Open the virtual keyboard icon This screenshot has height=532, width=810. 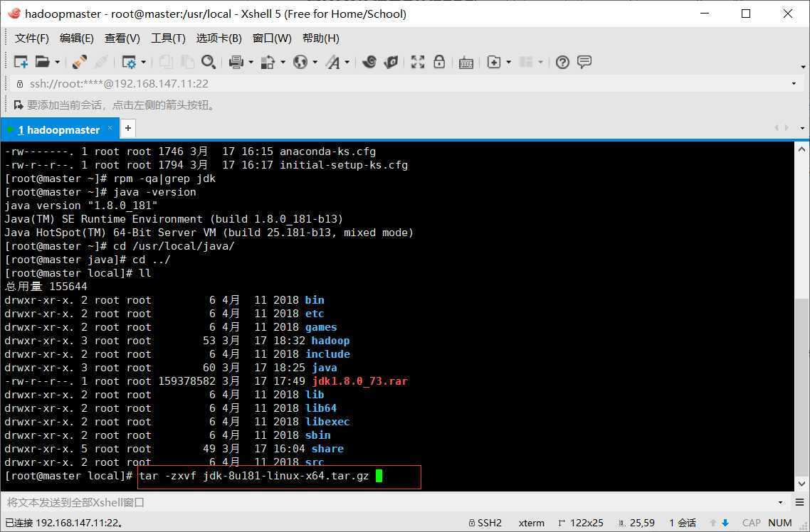point(466,63)
